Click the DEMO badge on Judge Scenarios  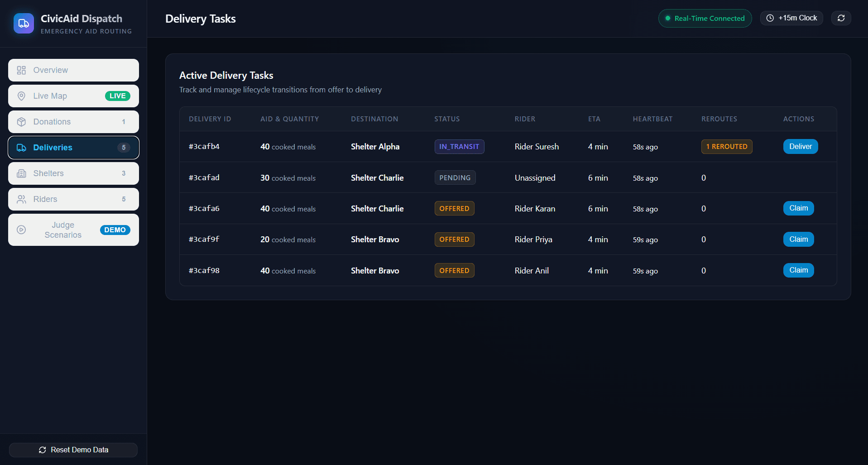(115, 230)
